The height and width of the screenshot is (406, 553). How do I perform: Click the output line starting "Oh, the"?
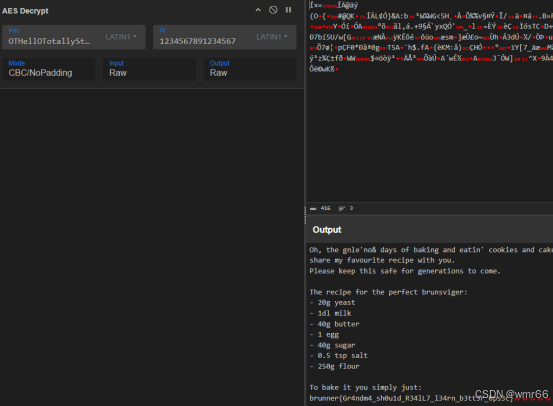click(431, 250)
